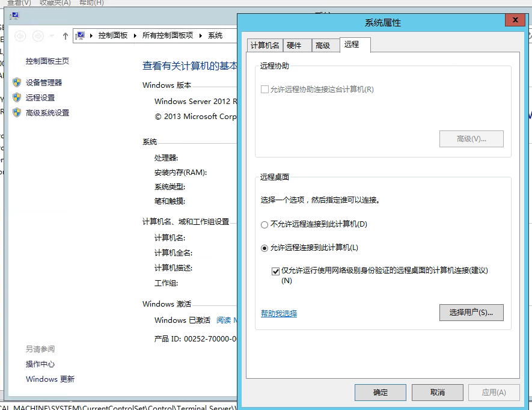Click the Forward arrow in System window
532x410 pixels.
(38, 35)
